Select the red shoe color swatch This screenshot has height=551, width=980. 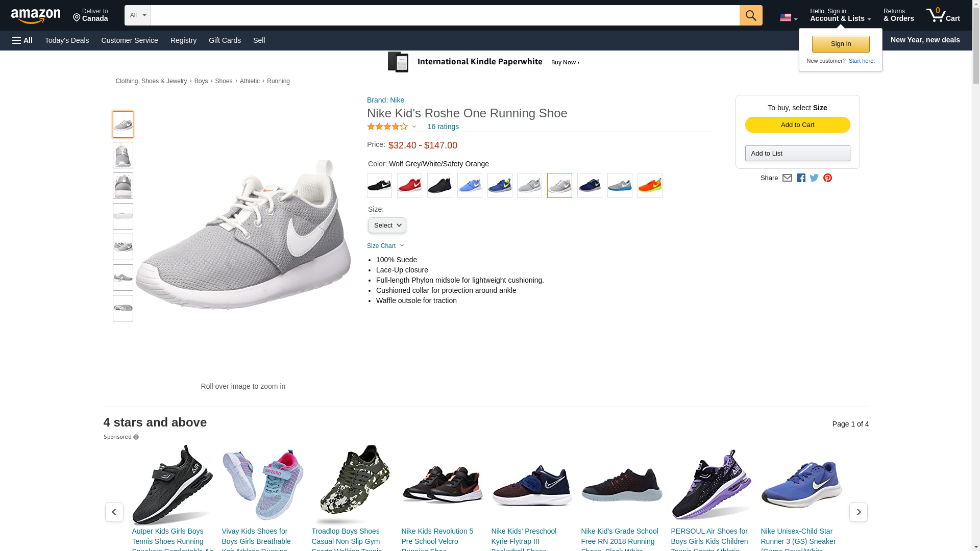coord(409,185)
